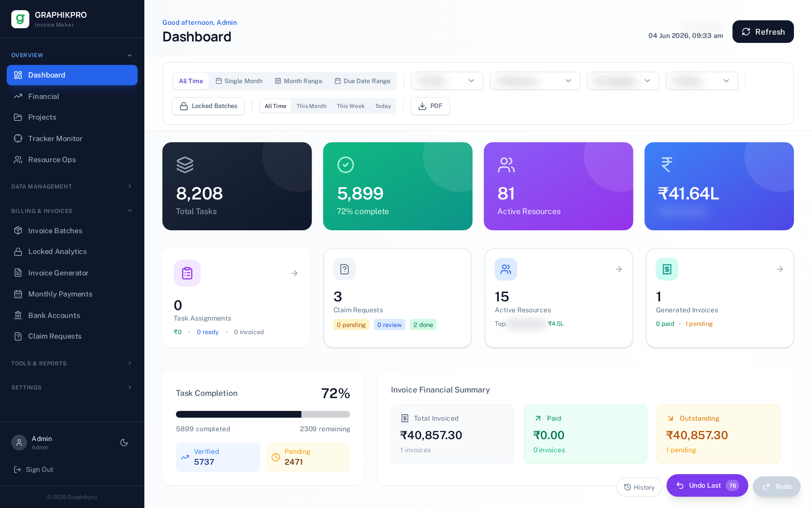This screenshot has height=508, width=812.
Task: Open Generated Invoices card arrow
Action: click(x=780, y=269)
